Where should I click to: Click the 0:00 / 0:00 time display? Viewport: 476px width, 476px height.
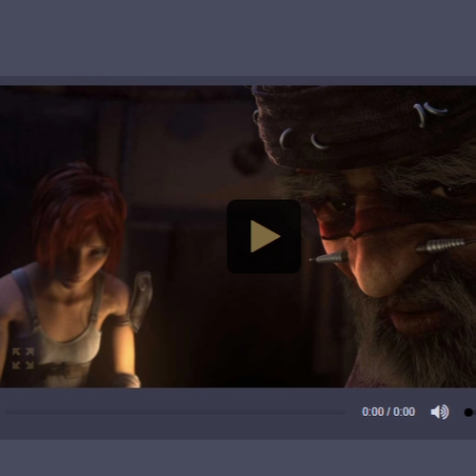pyautogui.click(x=388, y=412)
